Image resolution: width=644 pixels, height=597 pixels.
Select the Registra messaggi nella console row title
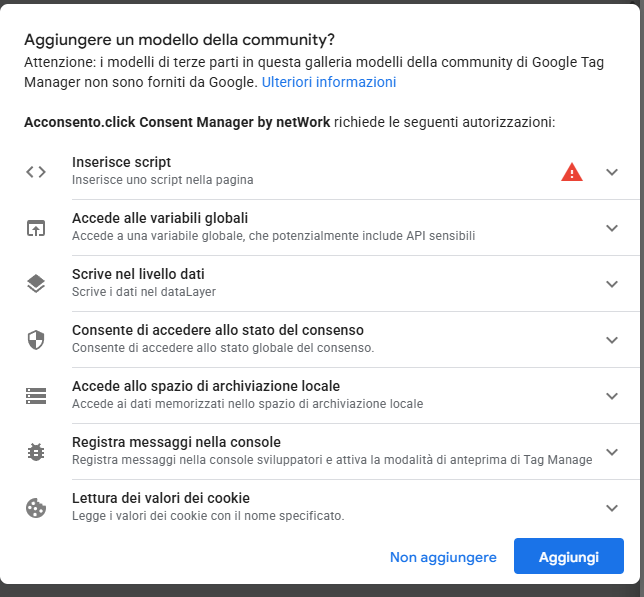pyautogui.click(x=176, y=442)
